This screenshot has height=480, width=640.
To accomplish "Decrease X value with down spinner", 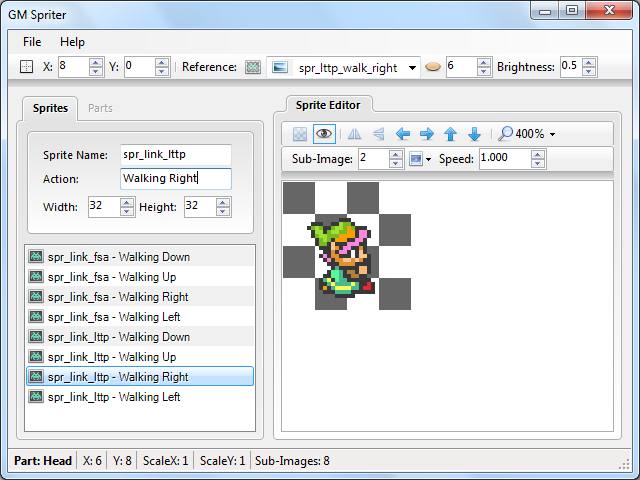I will tap(96, 71).
